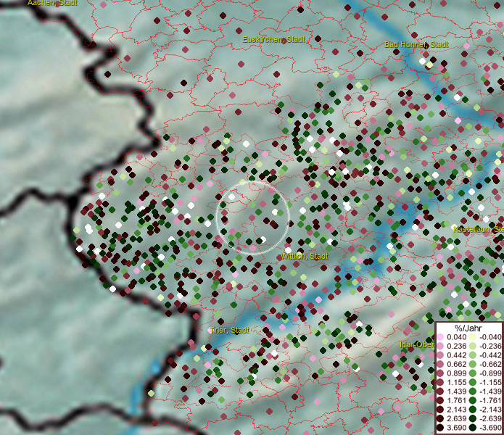Click the legend value '-1.439'
Screen dimensions: 504x435
tap(490, 391)
